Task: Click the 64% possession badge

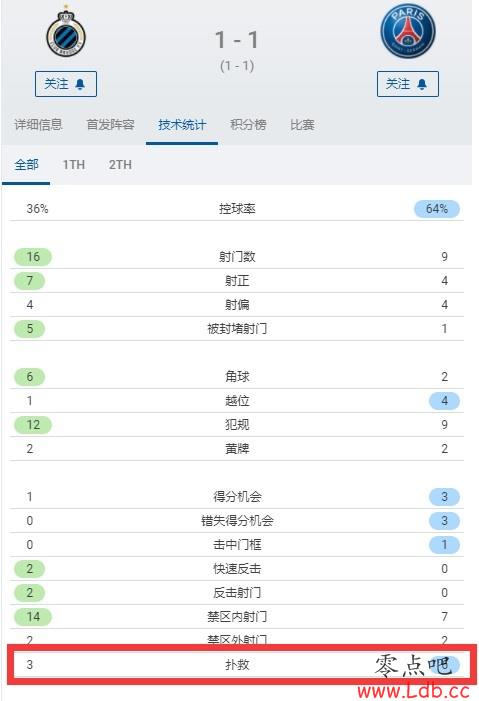Action: point(437,209)
